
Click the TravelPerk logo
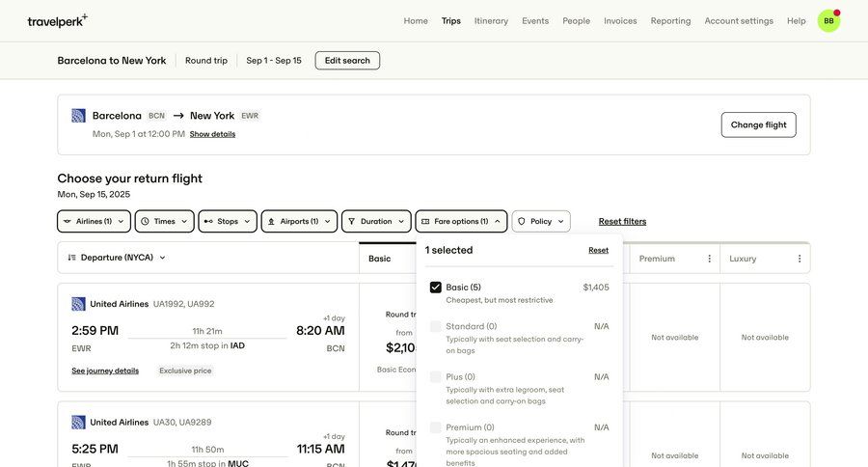click(57, 20)
